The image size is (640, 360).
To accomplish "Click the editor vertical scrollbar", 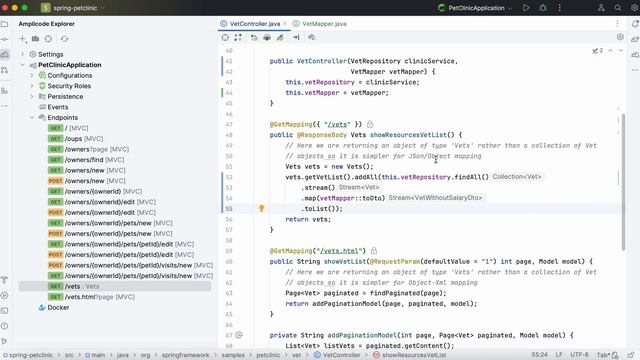I will tap(623, 182).
